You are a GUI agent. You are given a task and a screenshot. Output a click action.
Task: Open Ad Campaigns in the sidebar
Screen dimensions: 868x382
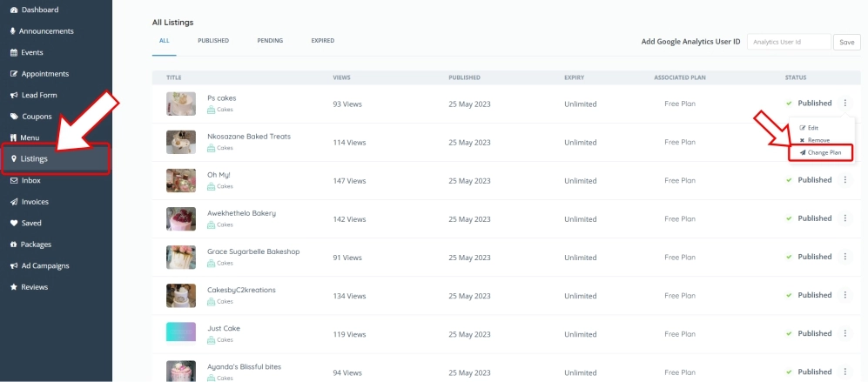[x=44, y=265]
